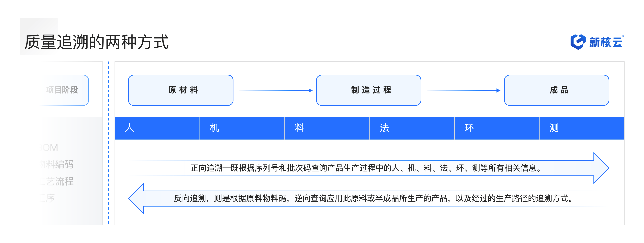Select the 正向追溯 description text
Viewport: 644px width, 243px height.
[365, 168]
